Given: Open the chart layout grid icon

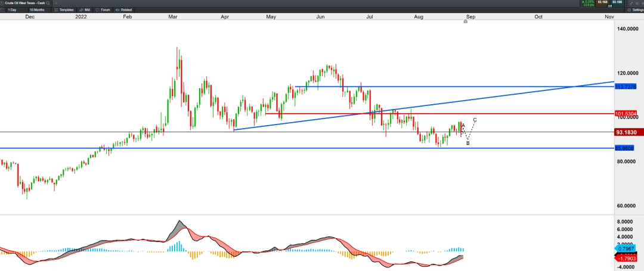Looking at the screenshot, I should pyautogui.click(x=2, y=10).
